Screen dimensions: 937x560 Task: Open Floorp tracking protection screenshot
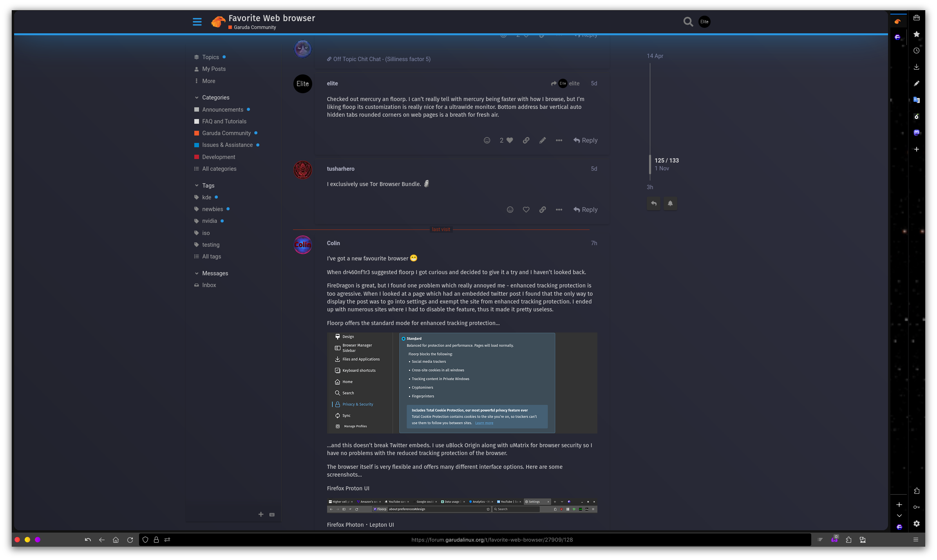pyautogui.click(x=462, y=383)
